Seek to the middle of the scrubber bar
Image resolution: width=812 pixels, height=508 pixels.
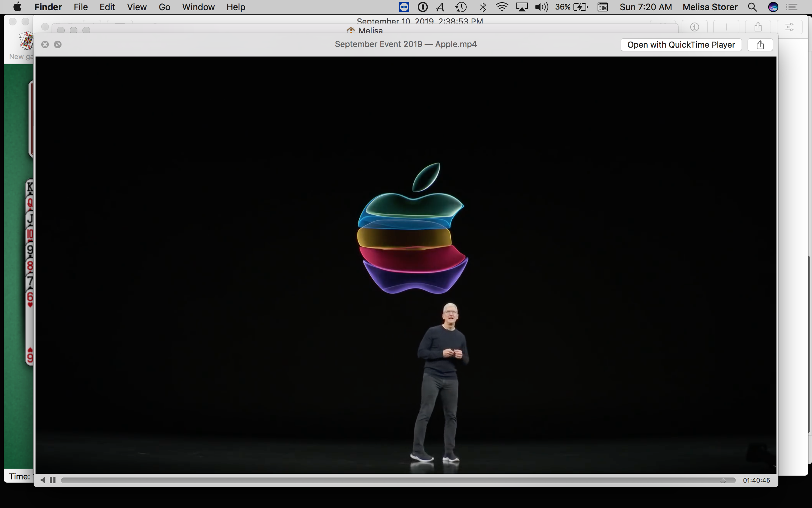[x=398, y=480]
